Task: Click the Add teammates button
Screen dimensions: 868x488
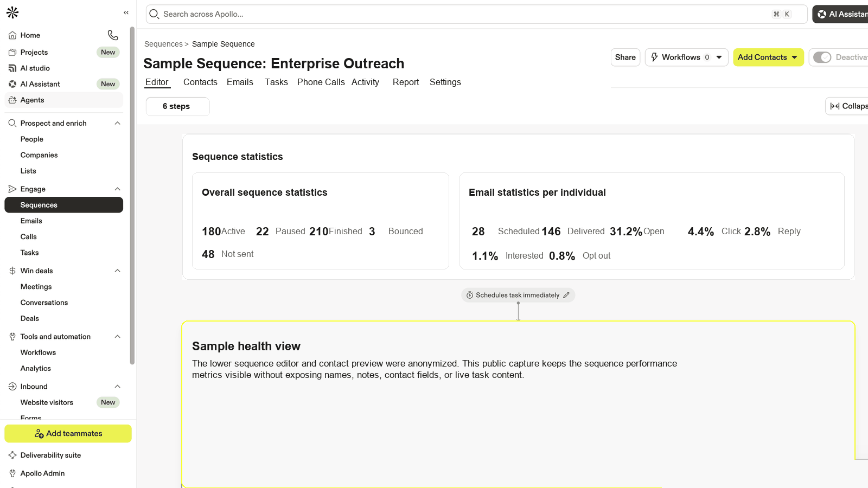Action: 68,434
